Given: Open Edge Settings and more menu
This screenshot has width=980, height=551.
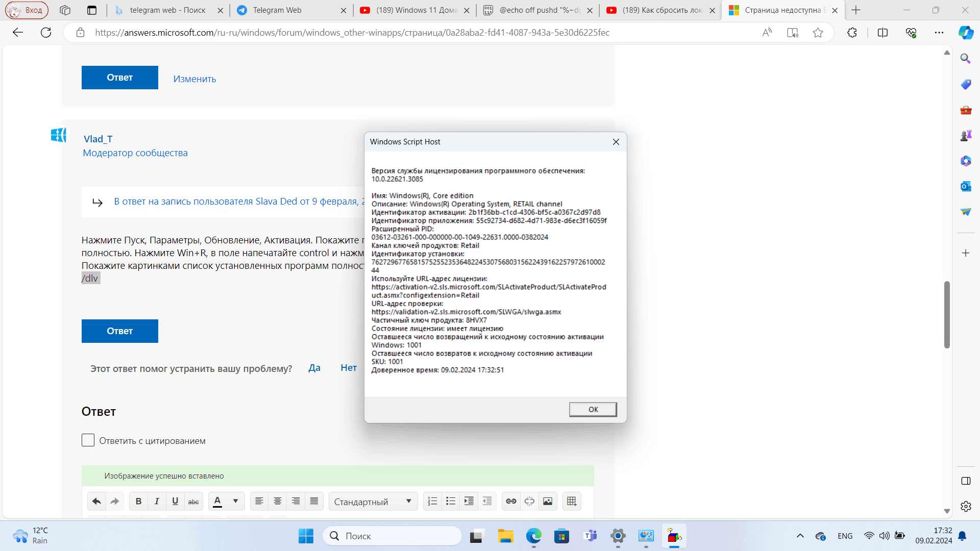Looking at the screenshot, I should tap(939, 33).
